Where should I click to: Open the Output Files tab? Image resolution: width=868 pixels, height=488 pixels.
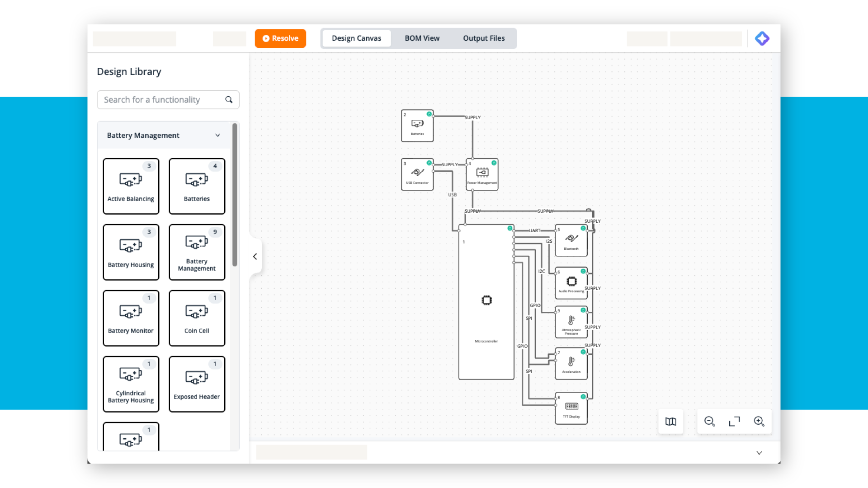[x=483, y=38]
